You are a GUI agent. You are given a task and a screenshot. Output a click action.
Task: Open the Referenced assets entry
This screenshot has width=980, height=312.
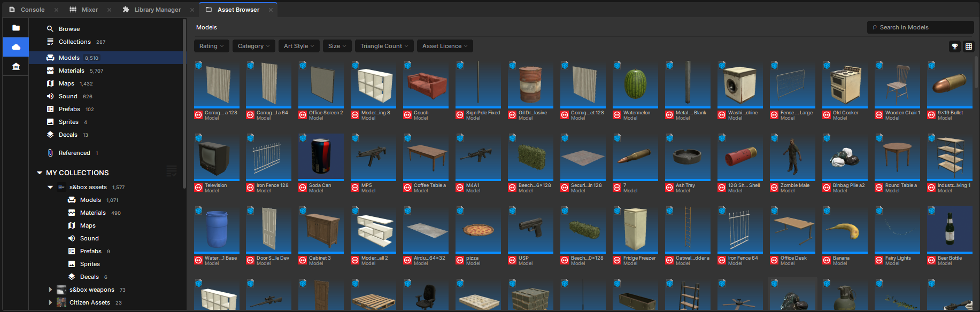[x=106, y=153]
